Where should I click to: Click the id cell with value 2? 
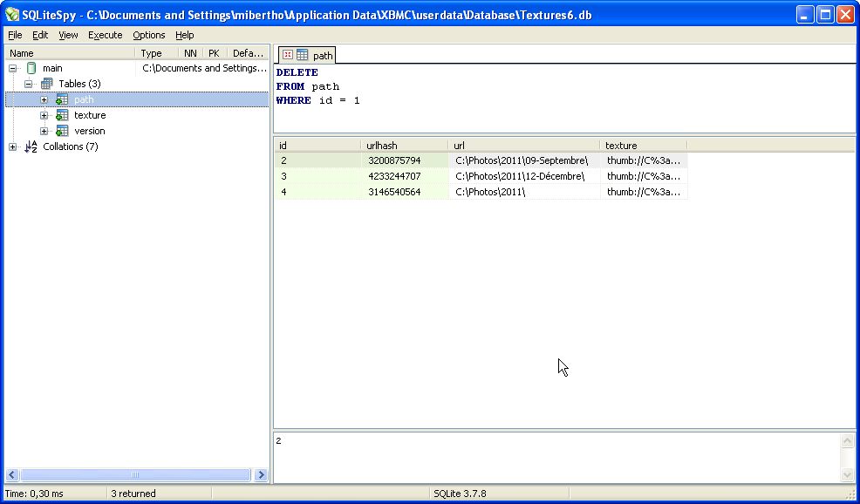[x=318, y=160]
